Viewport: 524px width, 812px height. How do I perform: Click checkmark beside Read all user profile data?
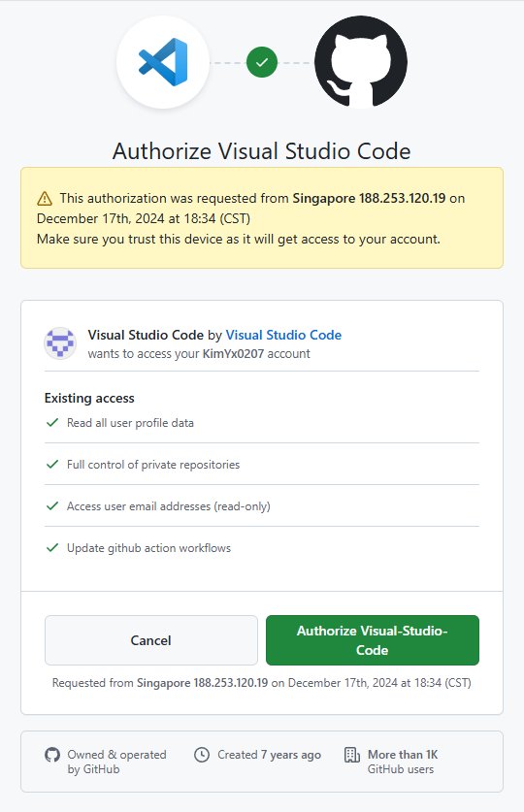click(x=52, y=423)
